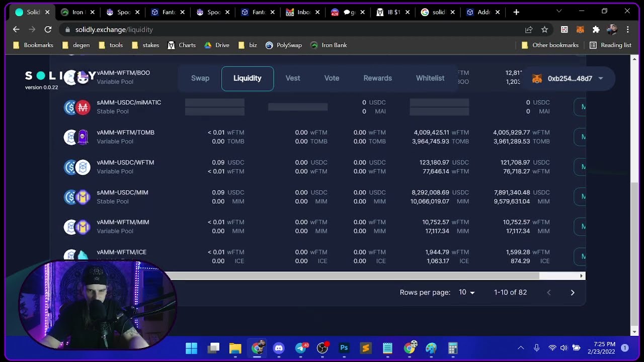
Task: Click the vAMM-WFTM/ICE pool name
Action: point(122,252)
